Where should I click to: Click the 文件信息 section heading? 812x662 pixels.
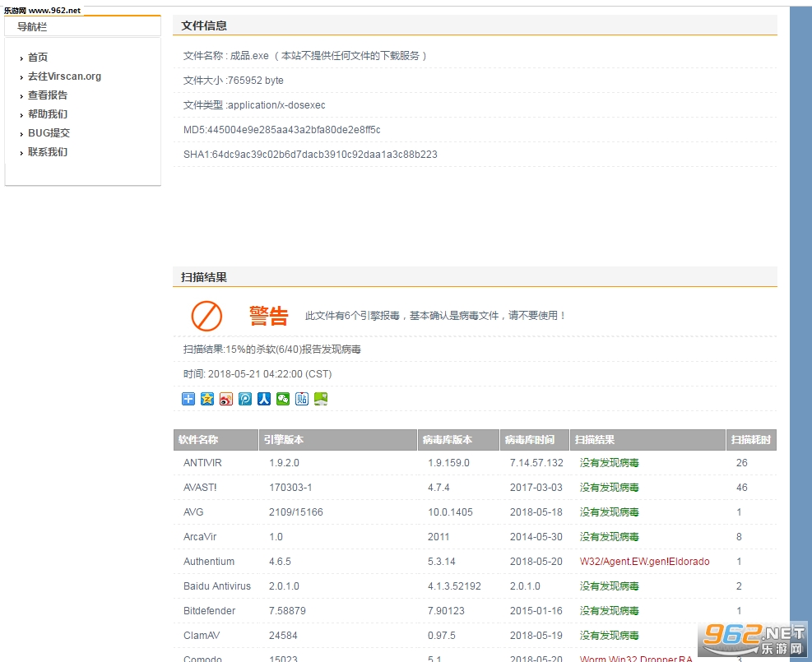204,25
